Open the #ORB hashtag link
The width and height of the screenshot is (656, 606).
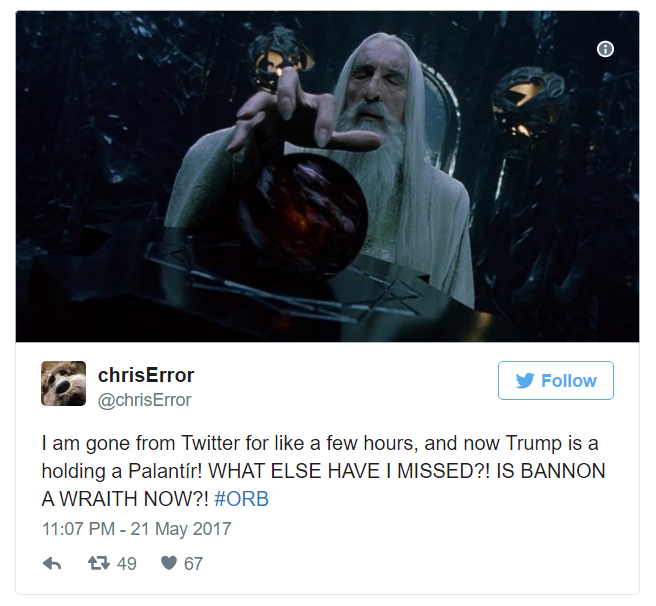241,499
